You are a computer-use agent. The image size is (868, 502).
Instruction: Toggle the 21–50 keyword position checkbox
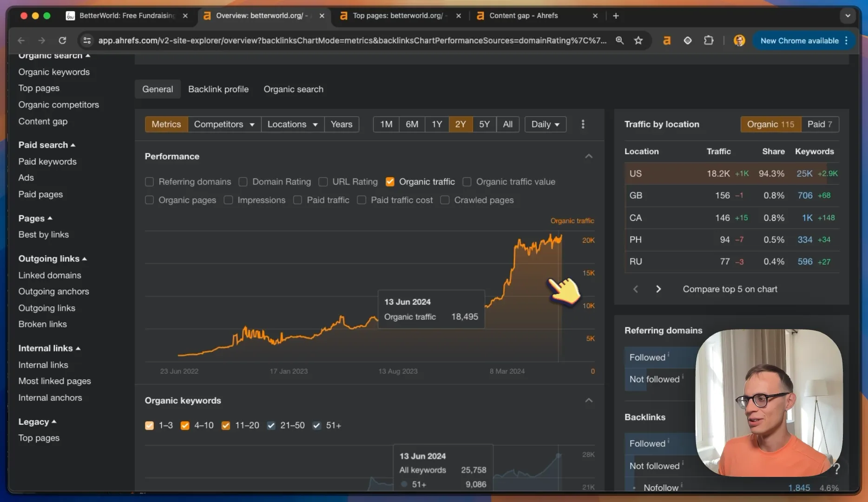coord(271,425)
